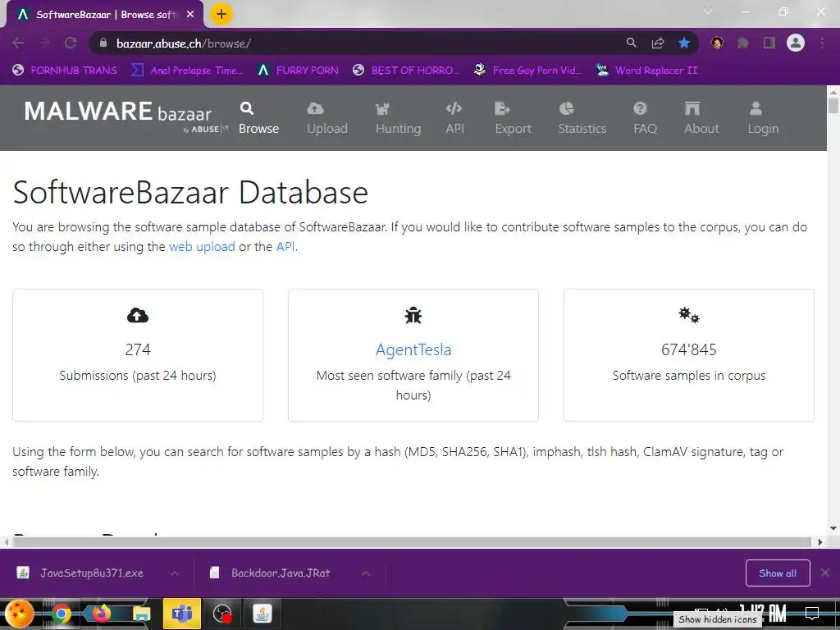The width and height of the screenshot is (840, 630).
Task: Open the Start menu orb
Action: tap(19, 614)
